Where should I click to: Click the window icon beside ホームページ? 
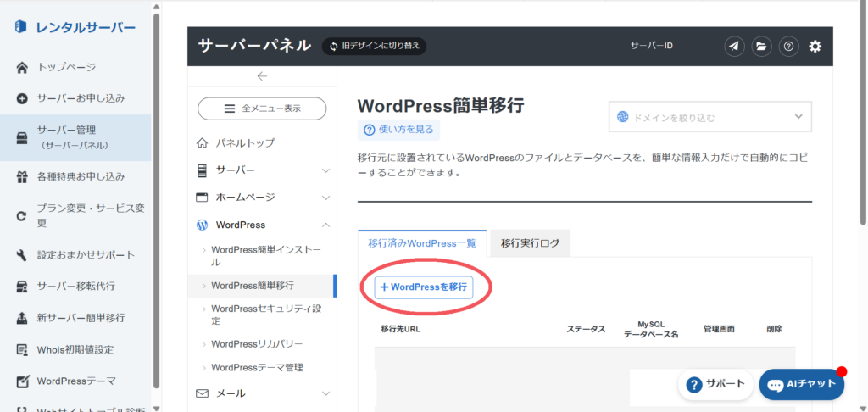202,198
